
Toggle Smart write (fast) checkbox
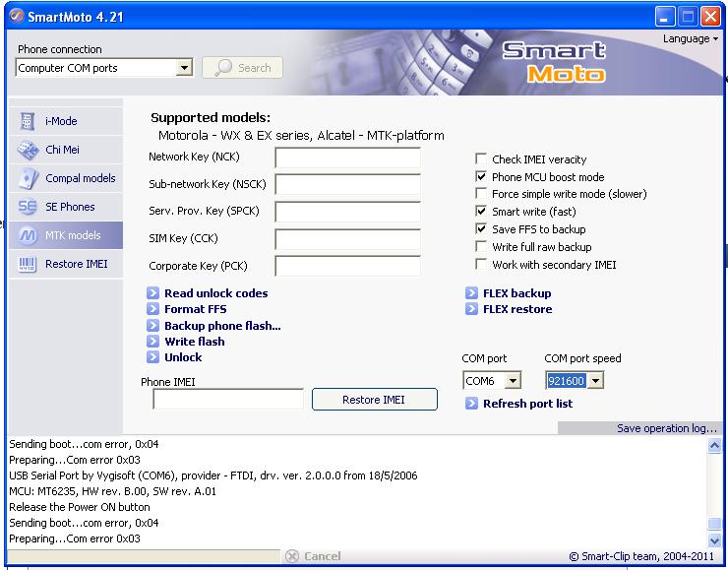(x=481, y=212)
